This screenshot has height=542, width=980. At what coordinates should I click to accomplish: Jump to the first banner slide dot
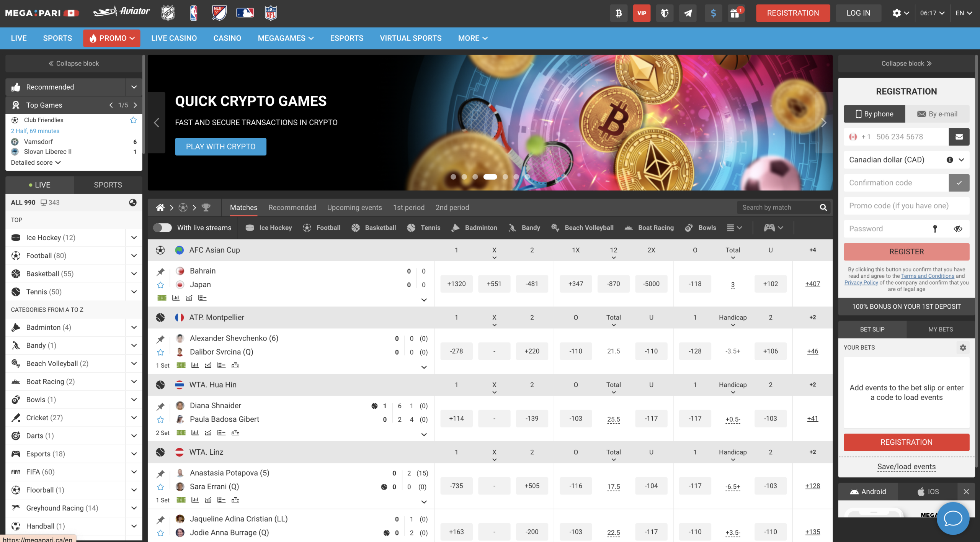[x=453, y=177]
